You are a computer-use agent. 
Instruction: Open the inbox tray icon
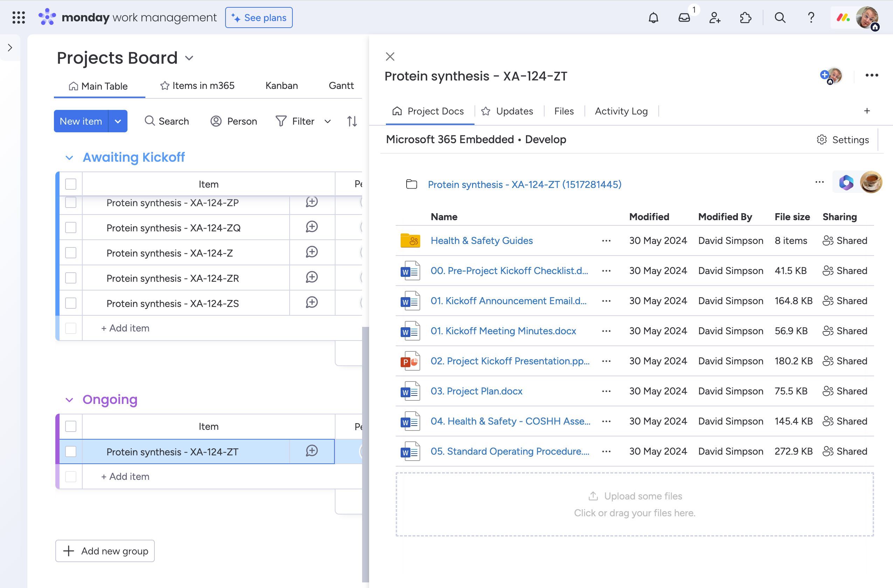(684, 17)
